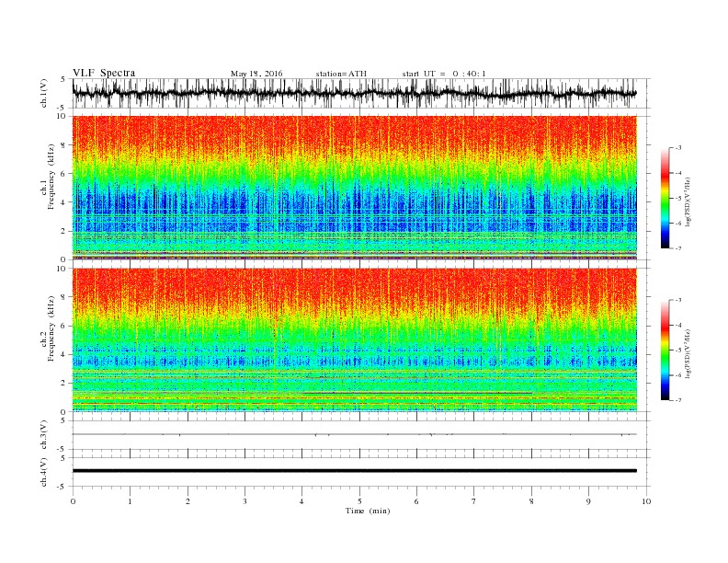Click the "0" kHz tick of ch.2 spectrogram

(x=64, y=412)
